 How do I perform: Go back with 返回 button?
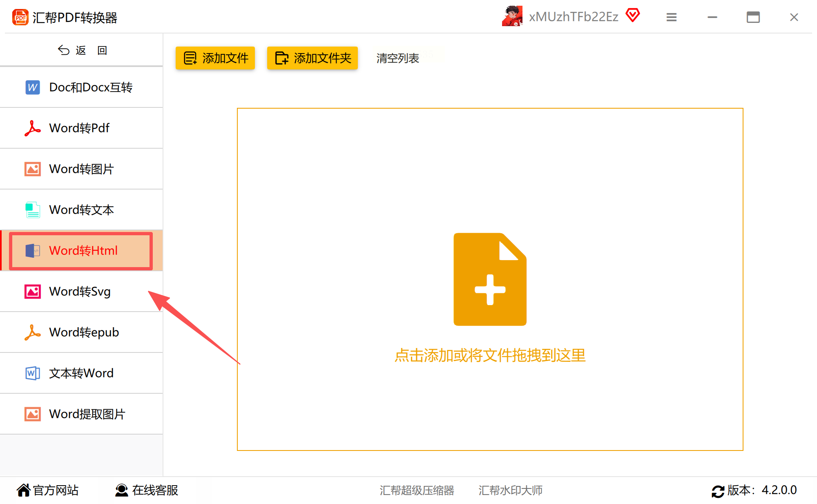point(82,50)
